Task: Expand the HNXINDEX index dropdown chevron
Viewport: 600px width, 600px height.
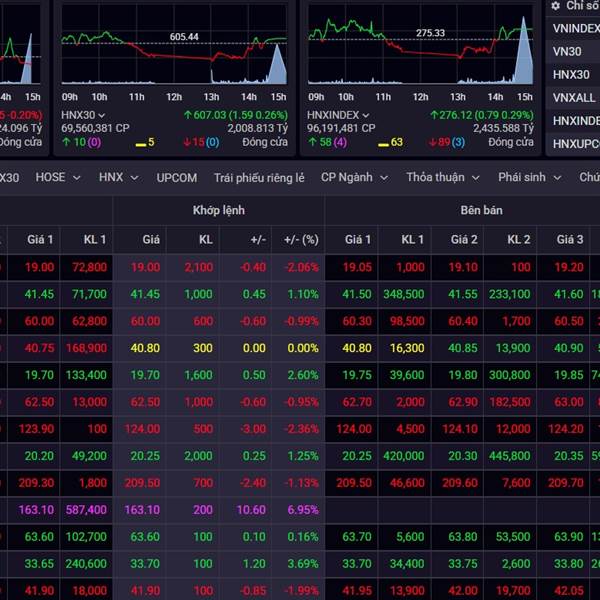Action: pyautogui.click(x=365, y=115)
